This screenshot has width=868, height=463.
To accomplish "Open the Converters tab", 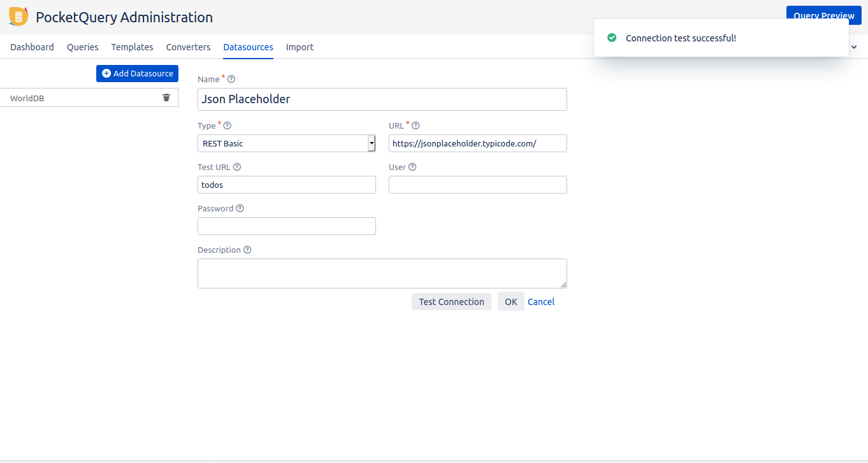I will coord(188,47).
